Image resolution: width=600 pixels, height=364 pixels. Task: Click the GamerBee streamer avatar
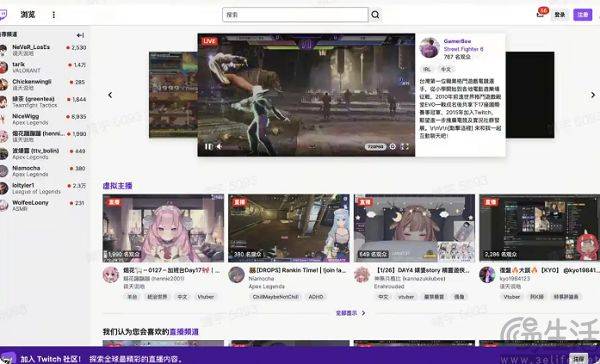tap(429, 48)
